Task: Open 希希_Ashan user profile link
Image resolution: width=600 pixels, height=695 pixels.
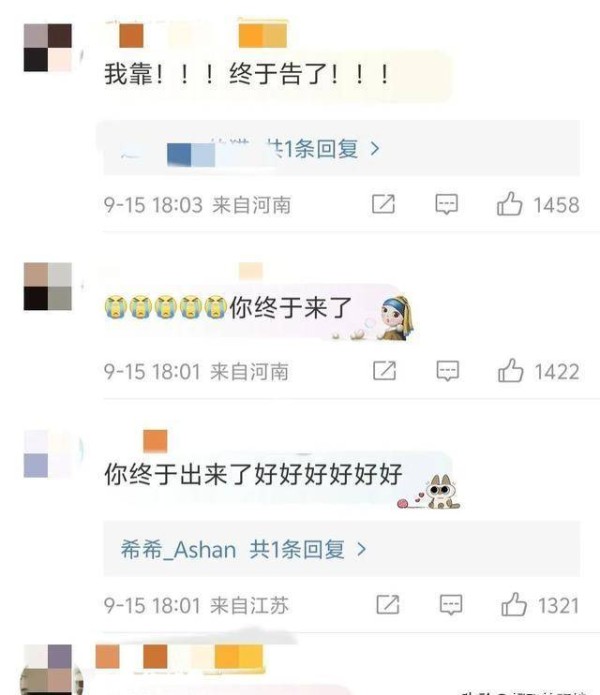Action: (x=178, y=550)
